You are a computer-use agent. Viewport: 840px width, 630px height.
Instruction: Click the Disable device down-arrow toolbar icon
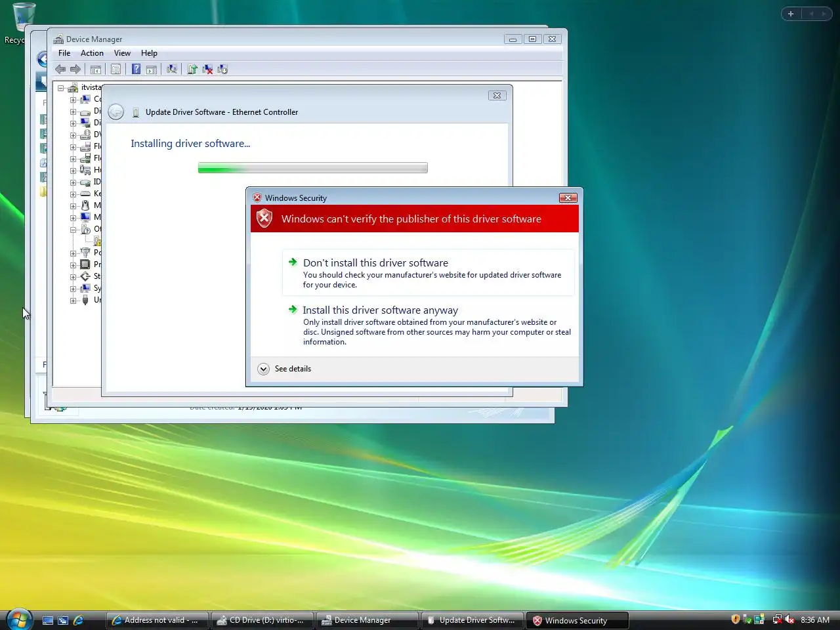[x=222, y=69]
